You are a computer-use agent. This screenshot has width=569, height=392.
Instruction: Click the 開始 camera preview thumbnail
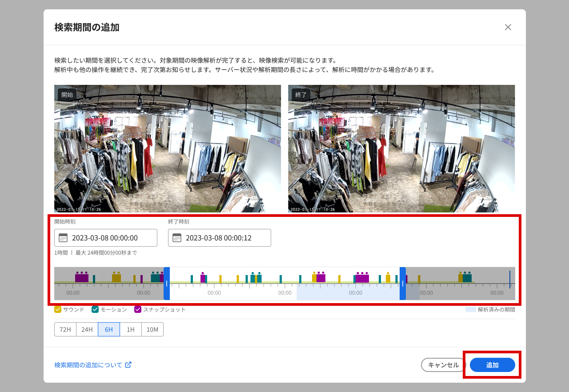point(168,148)
